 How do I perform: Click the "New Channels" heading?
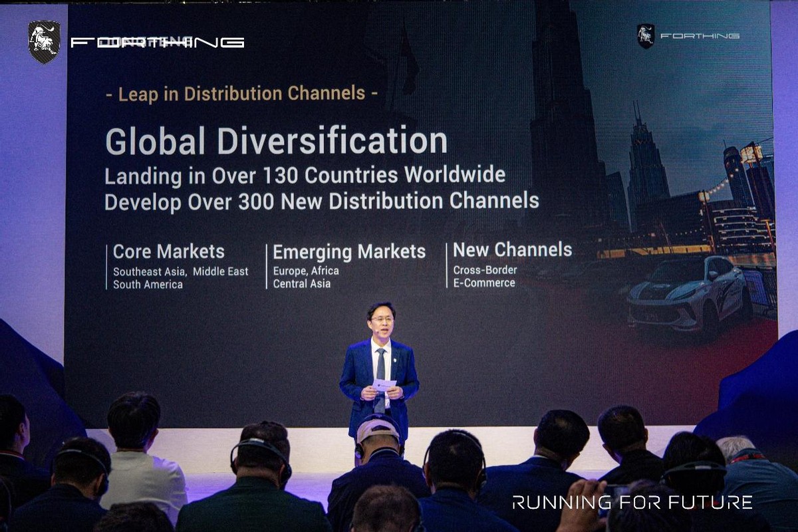(513, 249)
